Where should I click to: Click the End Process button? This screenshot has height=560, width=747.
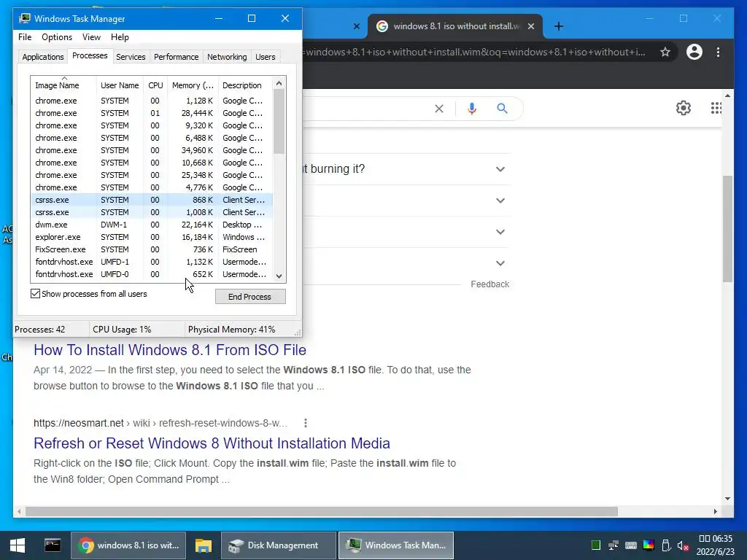(250, 297)
